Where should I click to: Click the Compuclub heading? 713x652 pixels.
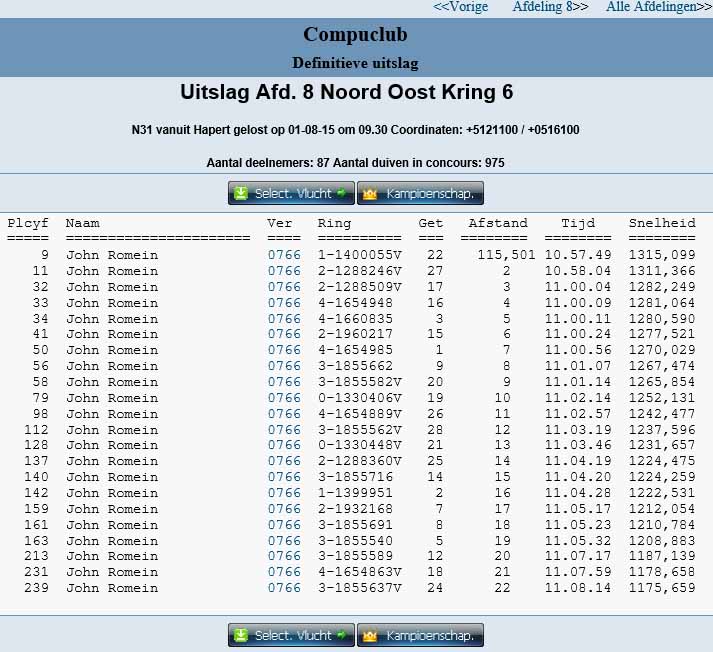pos(355,35)
